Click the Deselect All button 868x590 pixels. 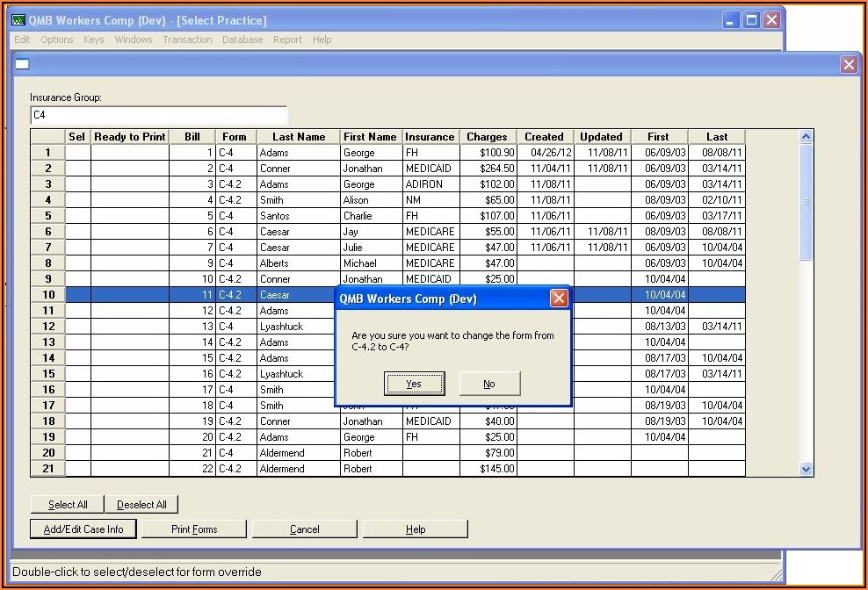point(141,505)
